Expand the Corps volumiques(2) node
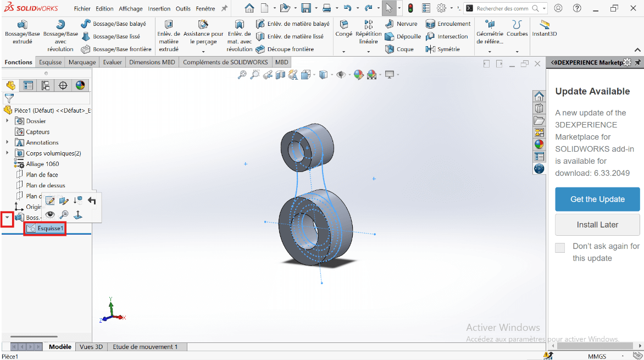This screenshot has height=360, width=644. [7, 153]
